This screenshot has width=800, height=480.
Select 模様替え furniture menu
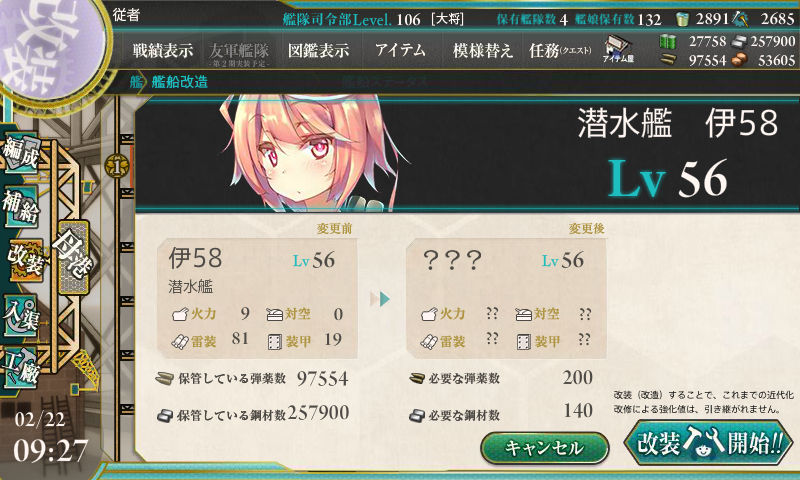(x=483, y=50)
